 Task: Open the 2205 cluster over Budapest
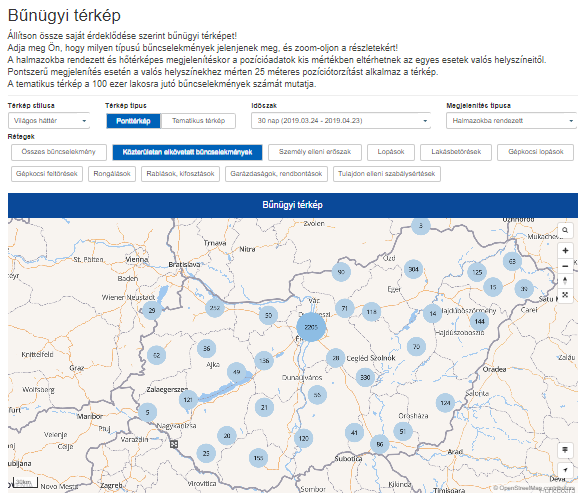click(x=311, y=327)
